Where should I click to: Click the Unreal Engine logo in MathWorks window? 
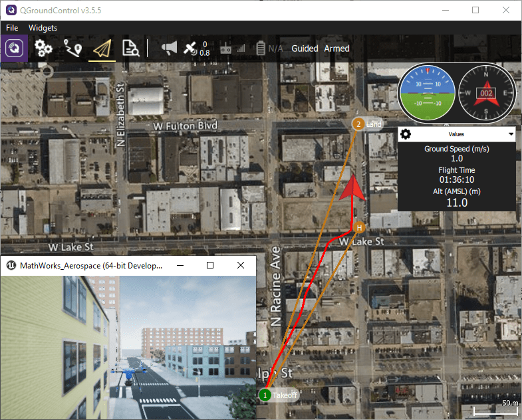point(11,265)
